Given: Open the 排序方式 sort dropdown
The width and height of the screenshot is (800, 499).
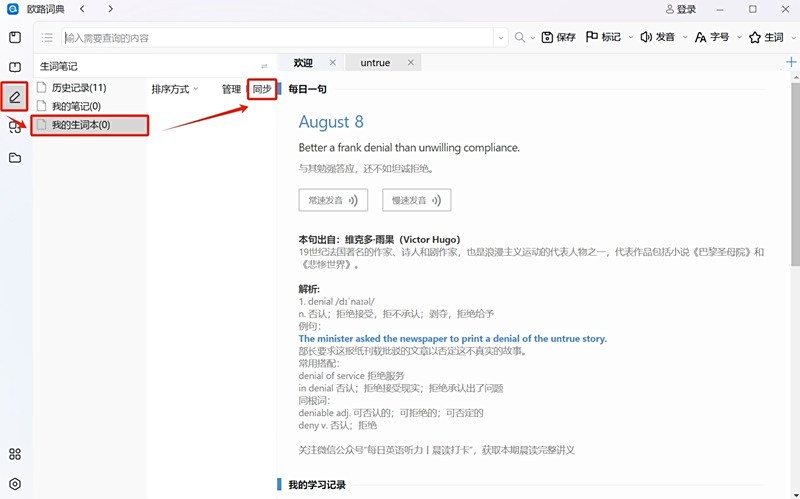Looking at the screenshot, I should point(175,89).
